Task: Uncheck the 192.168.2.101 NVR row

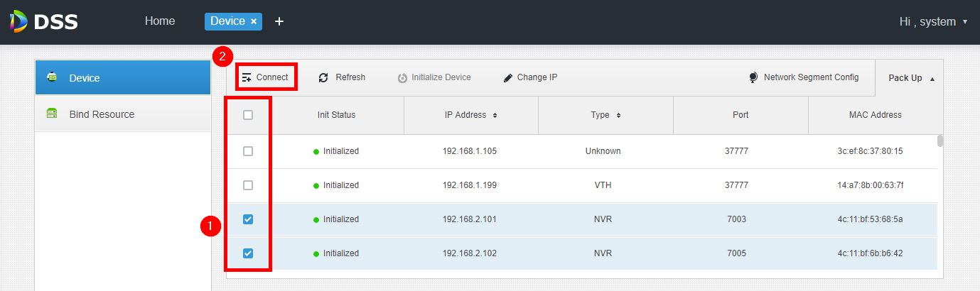Action: (x=248, y=219)
